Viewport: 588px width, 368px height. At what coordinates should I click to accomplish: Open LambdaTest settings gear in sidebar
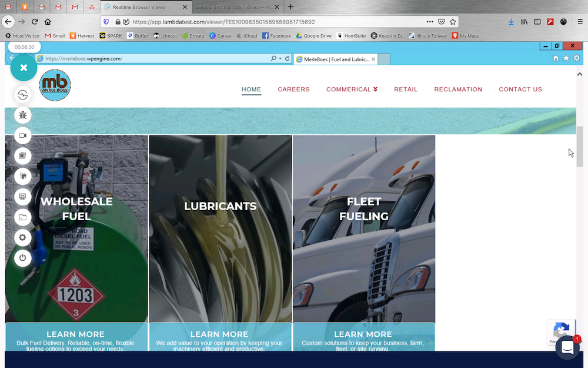tap(22, 237)
